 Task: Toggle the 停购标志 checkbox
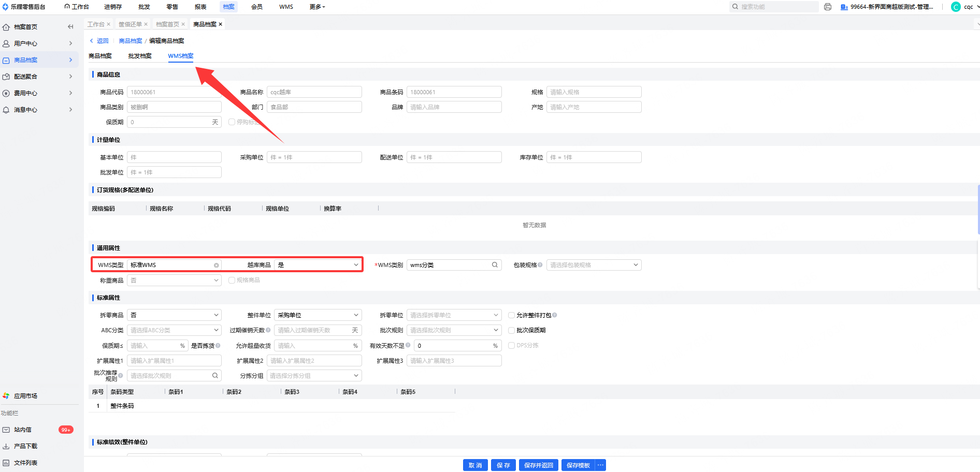click(232, 122)
